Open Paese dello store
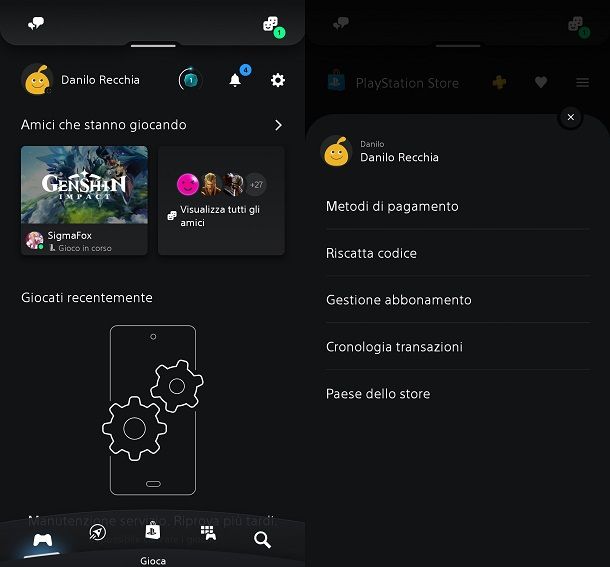The height and width of the screenshot is (567, 610). click(x=458, y=393)
